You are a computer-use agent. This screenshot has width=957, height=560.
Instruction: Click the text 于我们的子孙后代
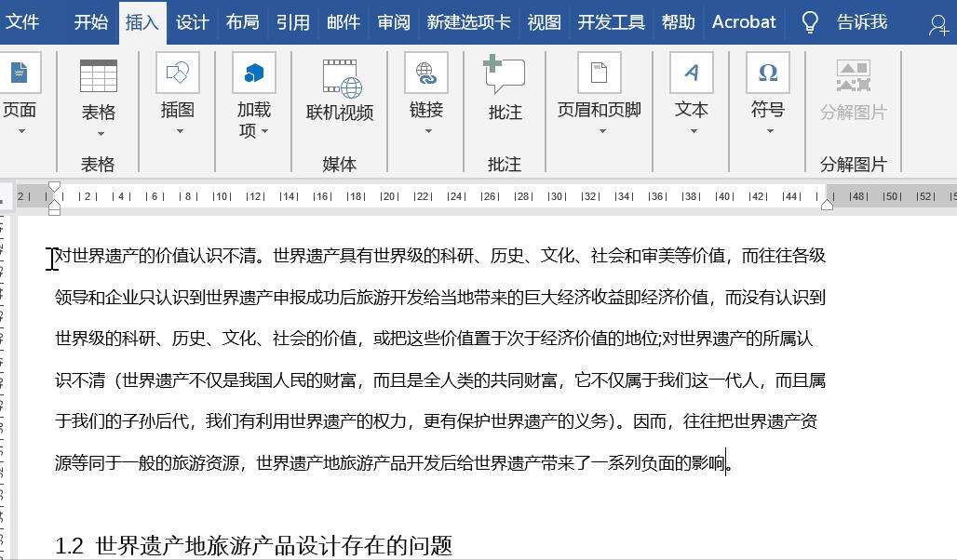[122, 421]
